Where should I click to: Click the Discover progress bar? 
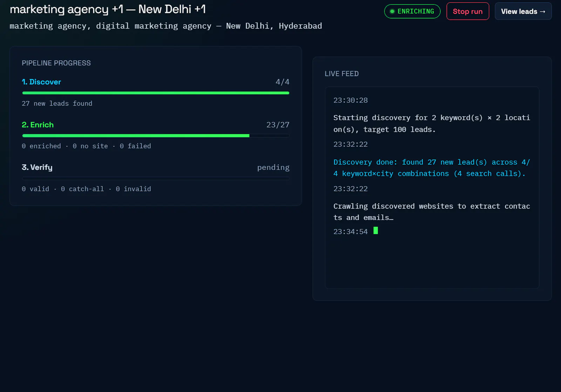pos(156,93)
